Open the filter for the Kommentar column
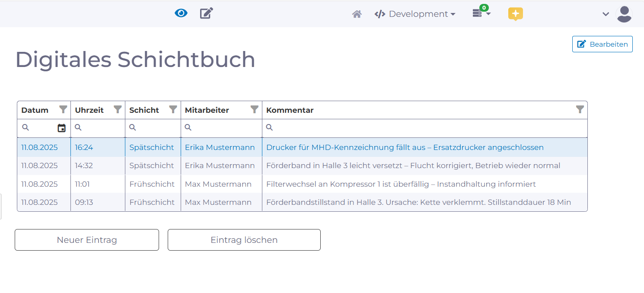This screenshot has height=293, width=644. coord(580,109)
